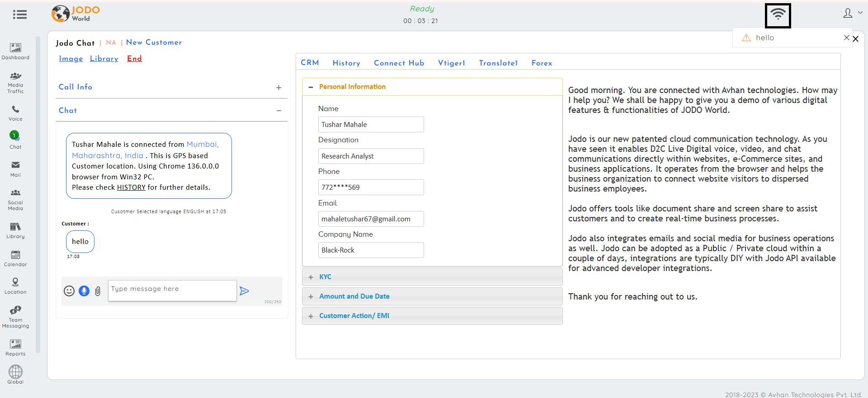
Task: Click the Email field mahaletushar67@gmail.com
Action: click(371, 219)
